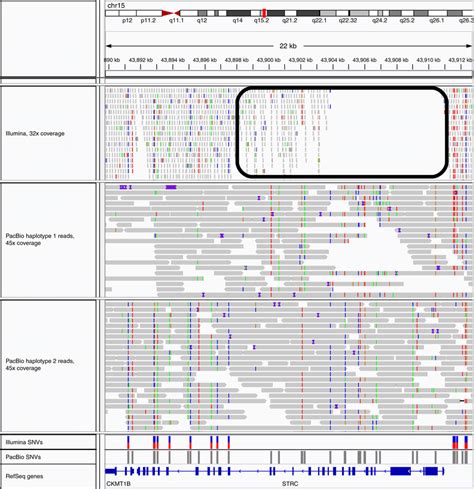The height and width of the screenshot is (489, 474).
Task: Select the PacBio SNVs track name
Action: tap(23, 457)
